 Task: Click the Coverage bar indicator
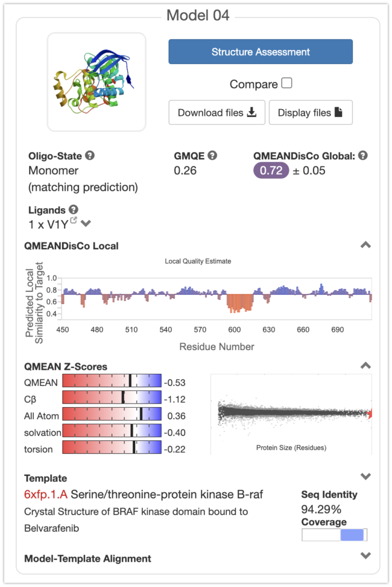[334, 535]
